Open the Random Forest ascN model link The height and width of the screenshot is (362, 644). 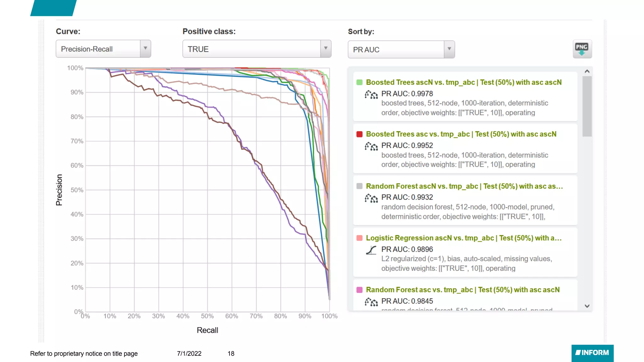coord(464,186)
